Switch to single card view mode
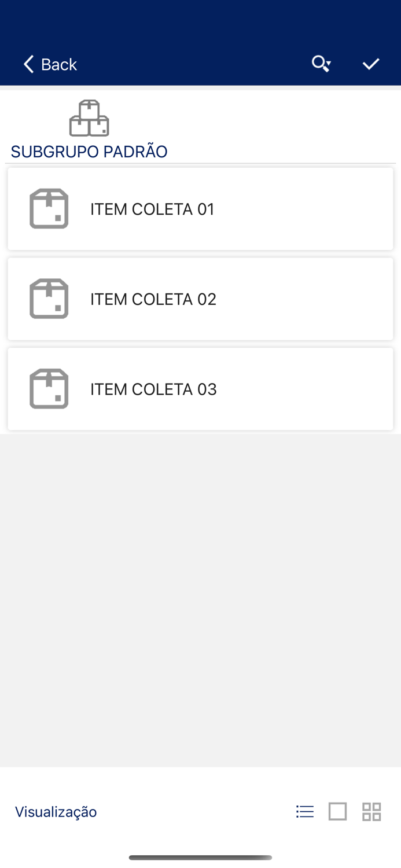Viewport: 401px width, 868px height. tap(337, 811)
